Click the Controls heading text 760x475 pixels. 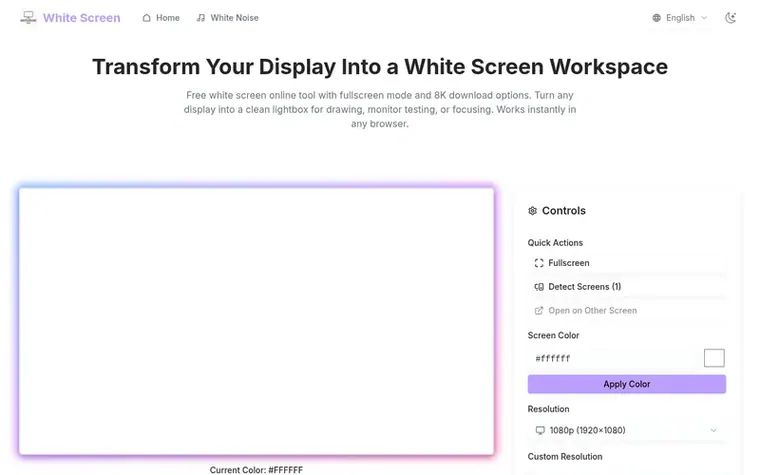[564, 211]
